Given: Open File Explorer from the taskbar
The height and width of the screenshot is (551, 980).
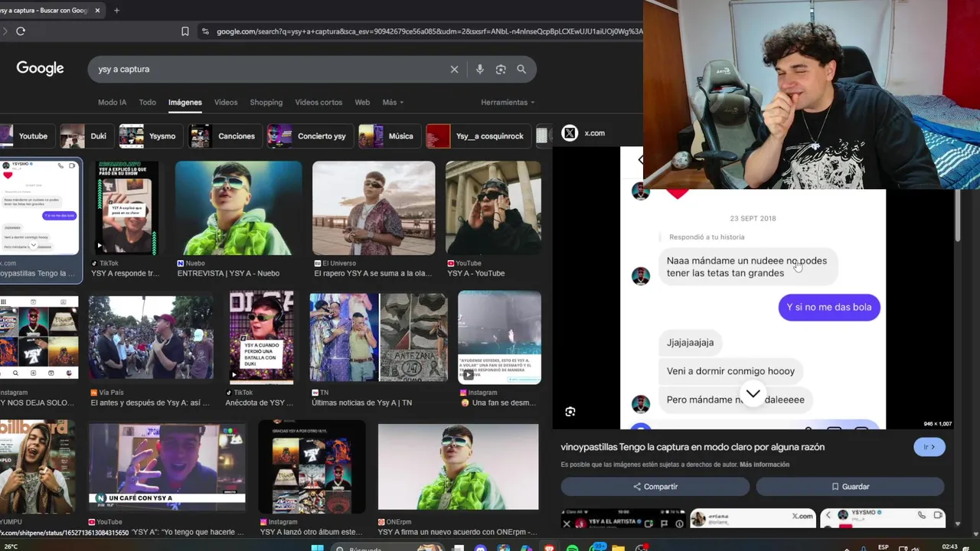Looking at the screenshot, I should click(x=618, y=548).
